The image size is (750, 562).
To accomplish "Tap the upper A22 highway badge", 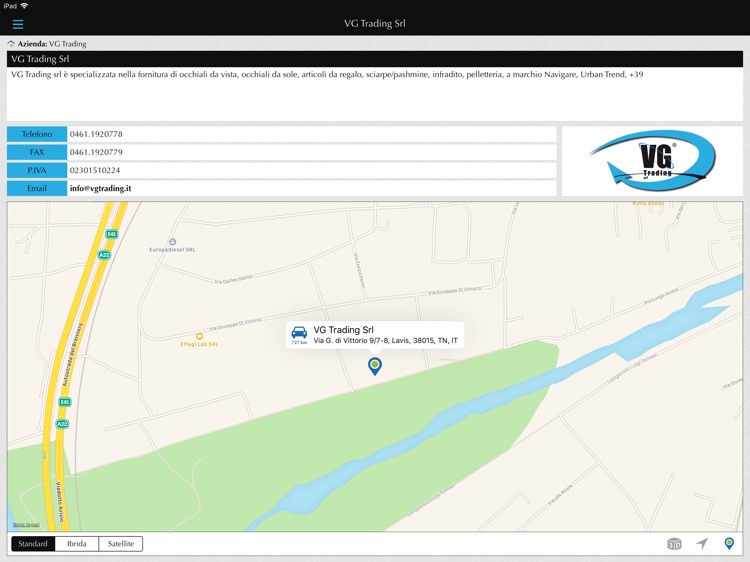I will (104, 254).
